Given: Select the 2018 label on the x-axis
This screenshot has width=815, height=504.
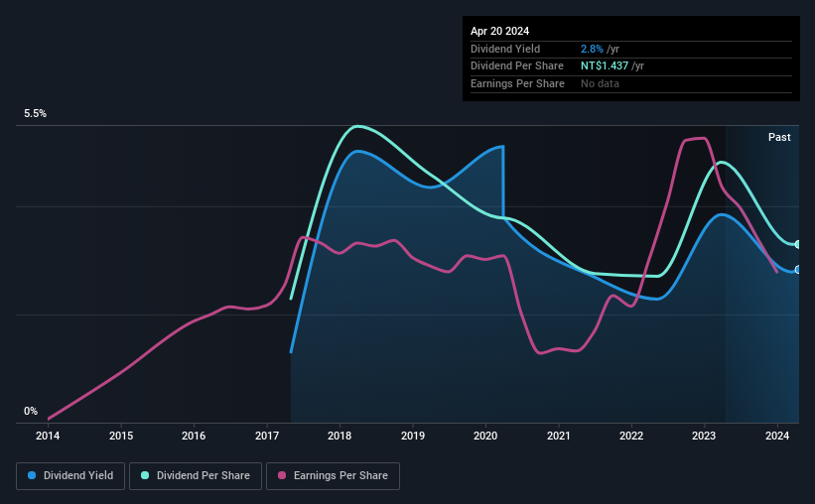Looking at the screenshot, I should [340, 436].
